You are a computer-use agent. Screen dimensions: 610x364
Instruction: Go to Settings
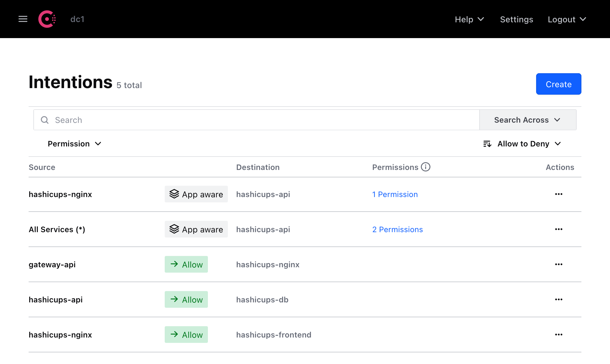tap(516, 19)
